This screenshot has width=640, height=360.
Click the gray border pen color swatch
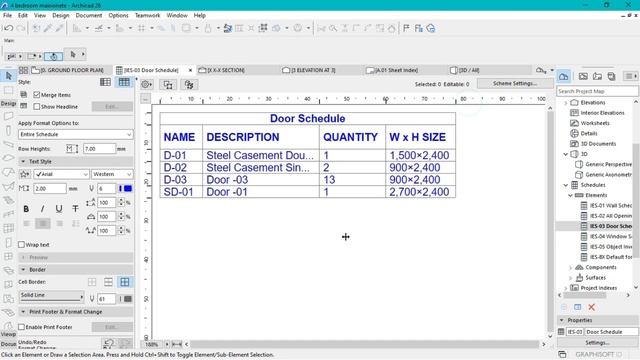[128, 299]
